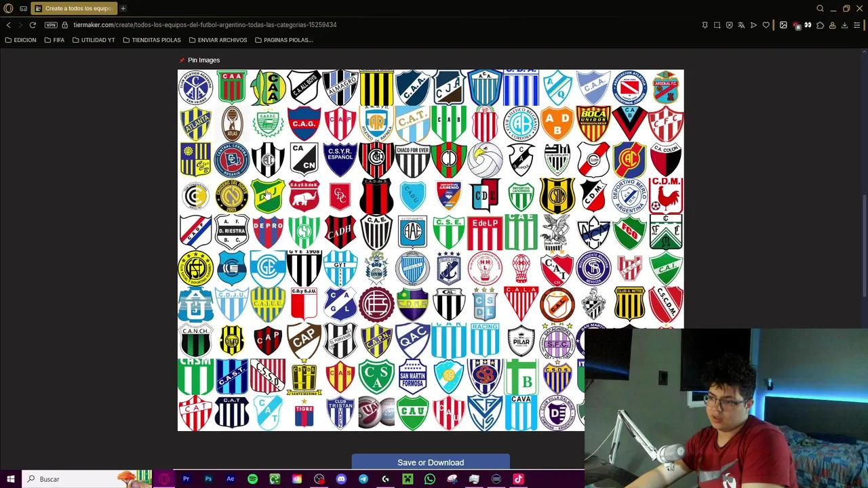
Task: Click the red extension icon with a badge
Action: (x=796, y=25)
